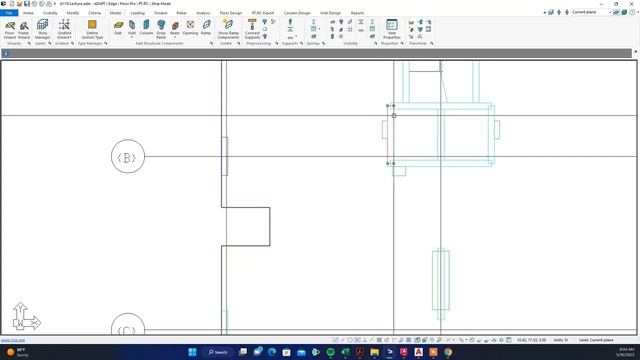Screen dimensions: 640x360
Task: Switch to the Analysis ribbon tab
Action: point(203,13)
